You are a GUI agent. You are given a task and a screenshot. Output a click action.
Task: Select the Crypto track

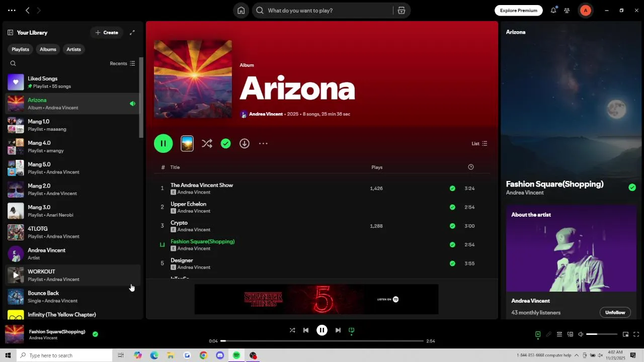322,226
